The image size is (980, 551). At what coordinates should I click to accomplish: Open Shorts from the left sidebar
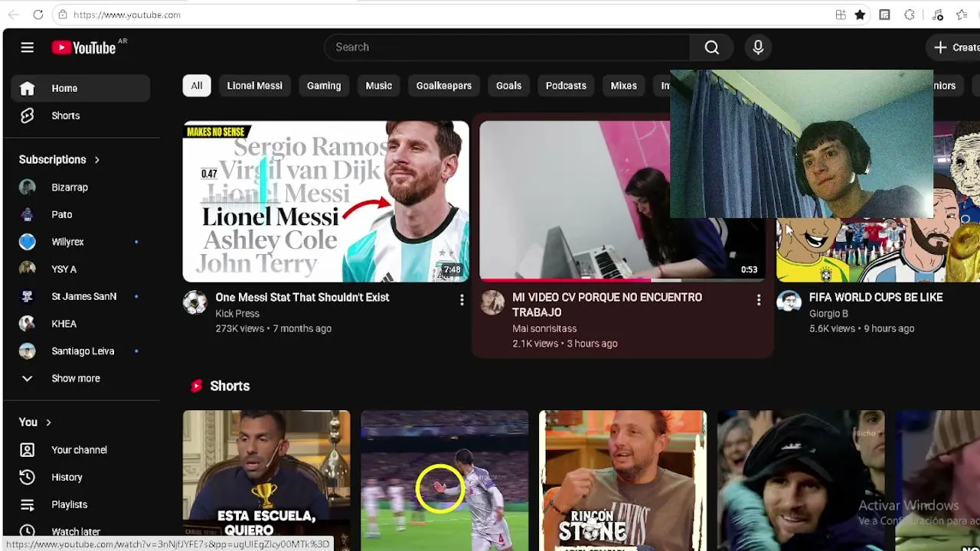coord(80,116)
